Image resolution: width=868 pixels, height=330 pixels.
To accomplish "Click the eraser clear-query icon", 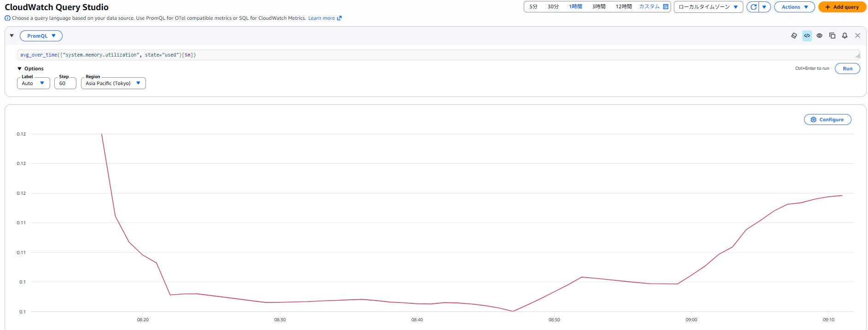I will point(794,35).
